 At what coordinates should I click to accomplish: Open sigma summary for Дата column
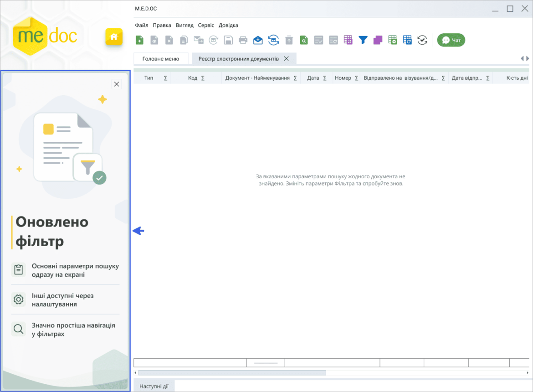[x=325, y=78]
